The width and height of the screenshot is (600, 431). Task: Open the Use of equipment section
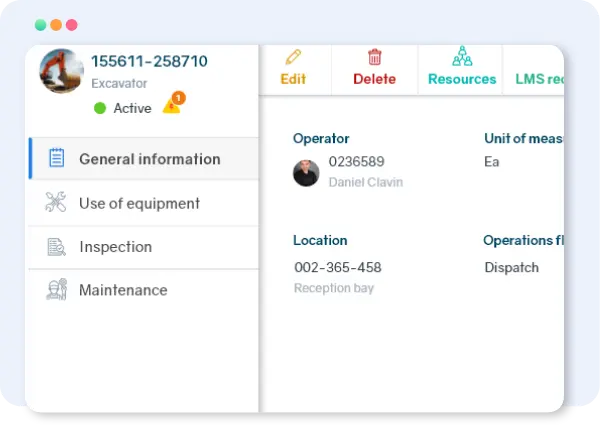pos(139,203)
